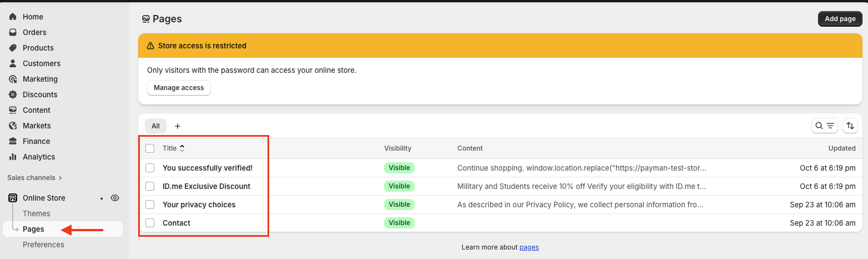The width and height of the screenshot is (868, 259).
Task: Follow the pages help link
Action: click(x=529, y=247)
